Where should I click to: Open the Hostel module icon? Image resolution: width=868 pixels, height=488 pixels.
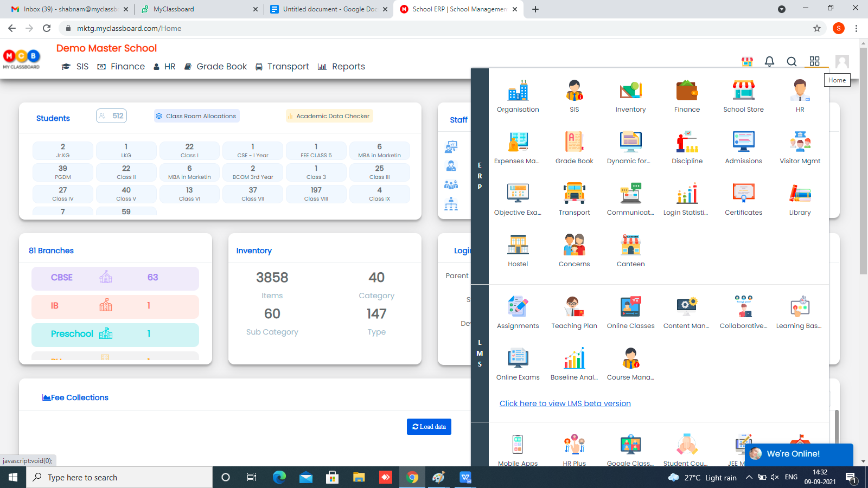(518, 245)
